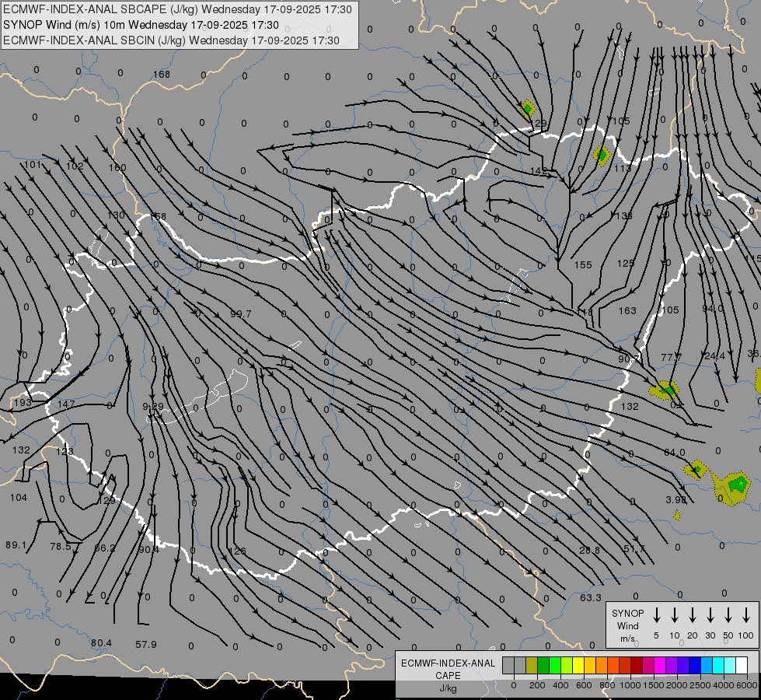Click the 'SYNOP' label in the wind legend

tap(627, 613)
